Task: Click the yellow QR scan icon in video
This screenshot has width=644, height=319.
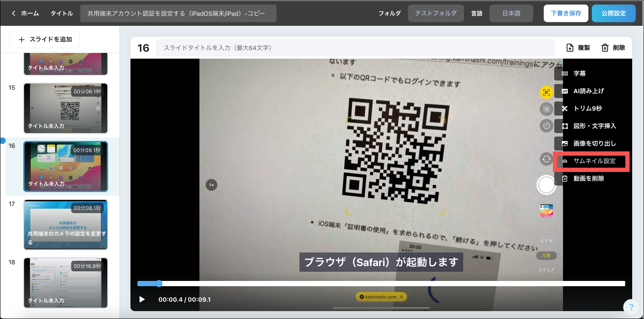Action: point(546,92)
